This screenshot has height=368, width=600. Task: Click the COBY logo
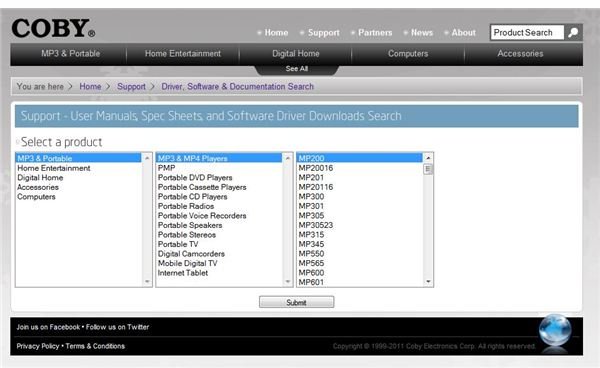53,29
